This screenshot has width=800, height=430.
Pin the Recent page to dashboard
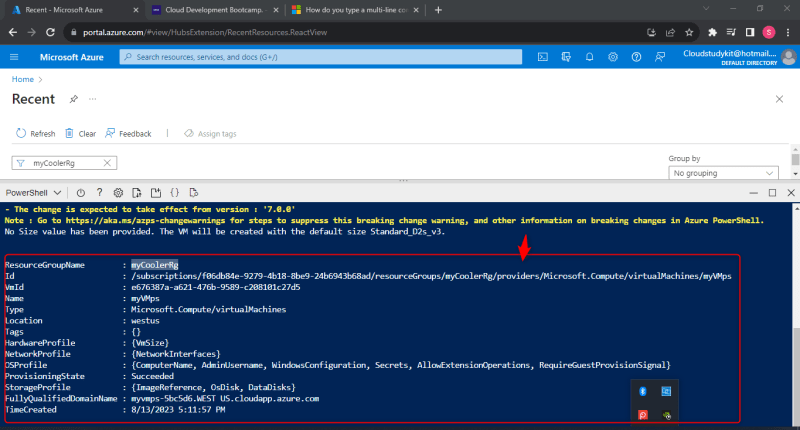pyautogui.click(x=73, y=99)
